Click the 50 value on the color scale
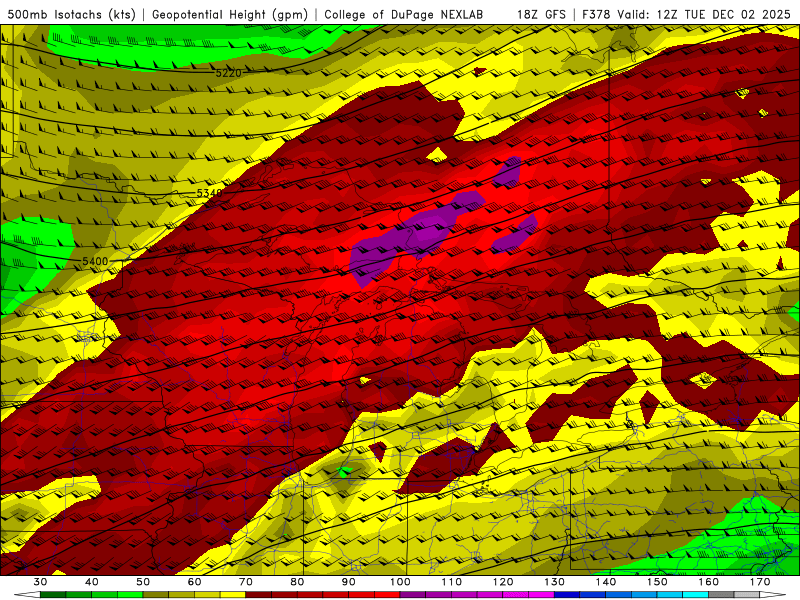This screenshot has width=800, height=600. click(143, 582)
